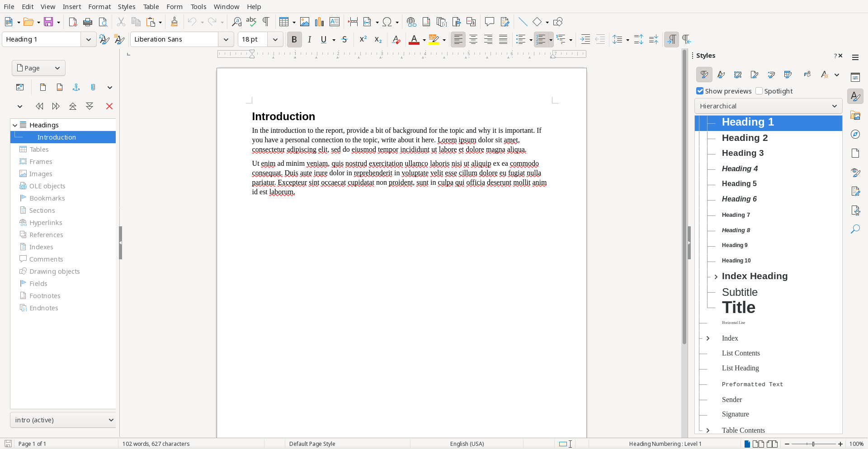The height and width of the screenshot is (449, 868).
Task: Open sidebar Properties icon
Action: [855, 77]
